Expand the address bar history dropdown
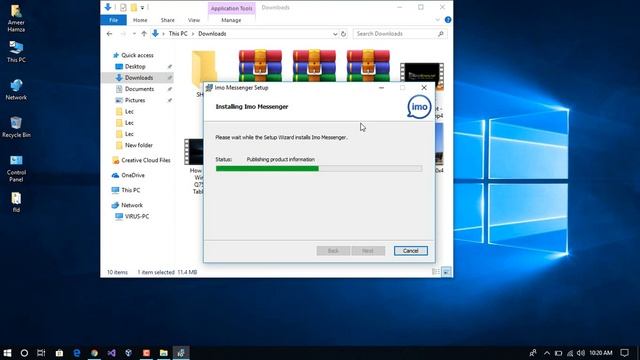 [x=335, y=34]
